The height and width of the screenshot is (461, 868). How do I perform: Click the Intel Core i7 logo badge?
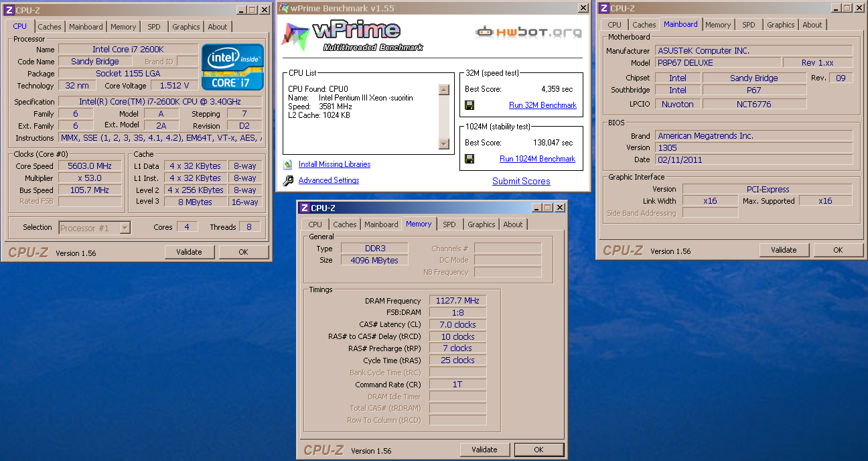(x=232, y=67)
